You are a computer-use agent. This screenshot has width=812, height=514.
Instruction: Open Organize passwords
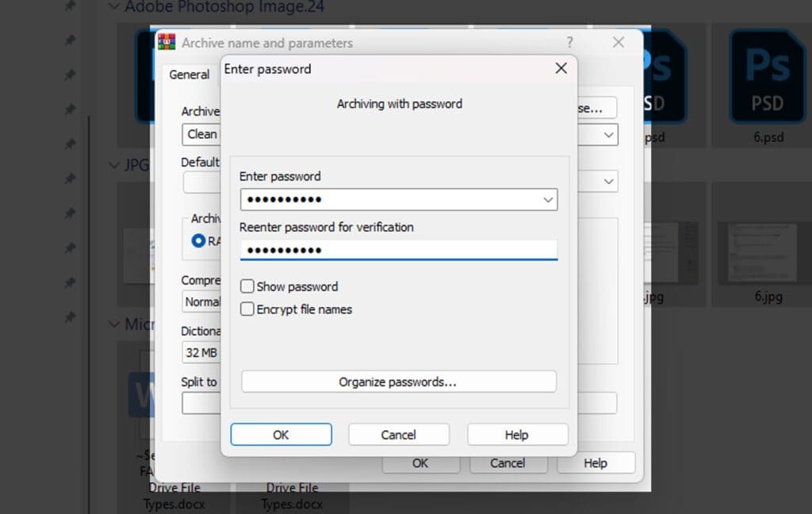[x=399, y=382]
